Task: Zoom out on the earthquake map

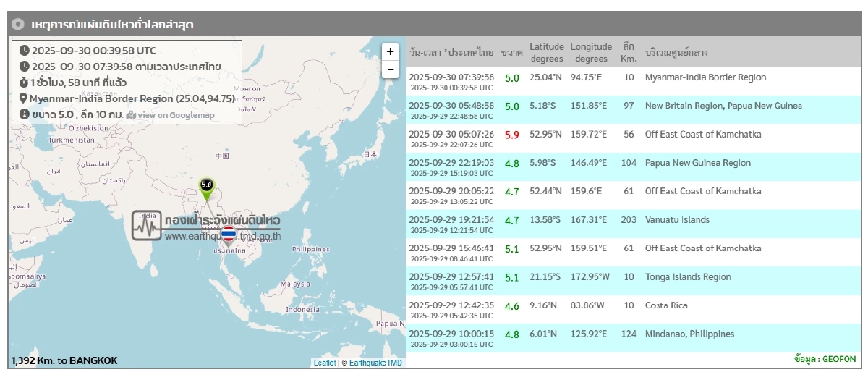Action: pos(391,69)
